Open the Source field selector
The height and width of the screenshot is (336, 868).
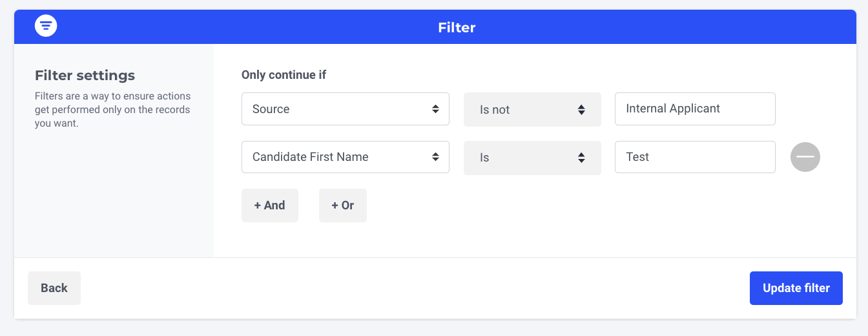click(336, 109)
